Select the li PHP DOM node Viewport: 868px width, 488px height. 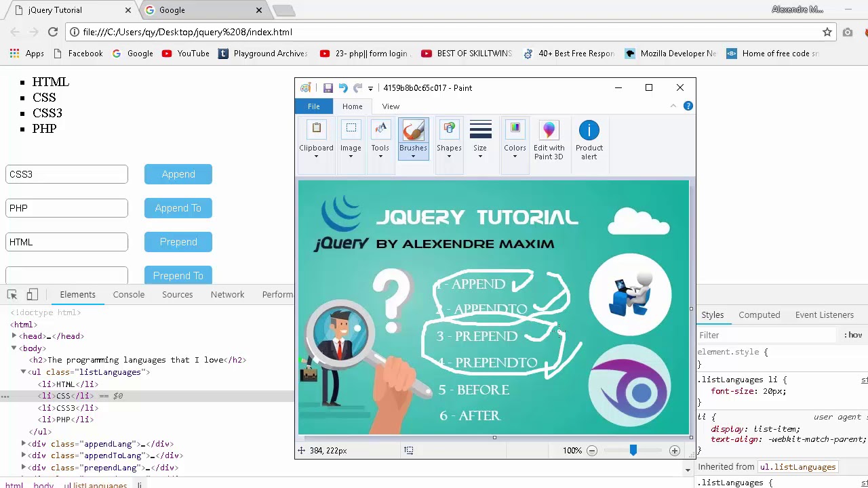65,420
